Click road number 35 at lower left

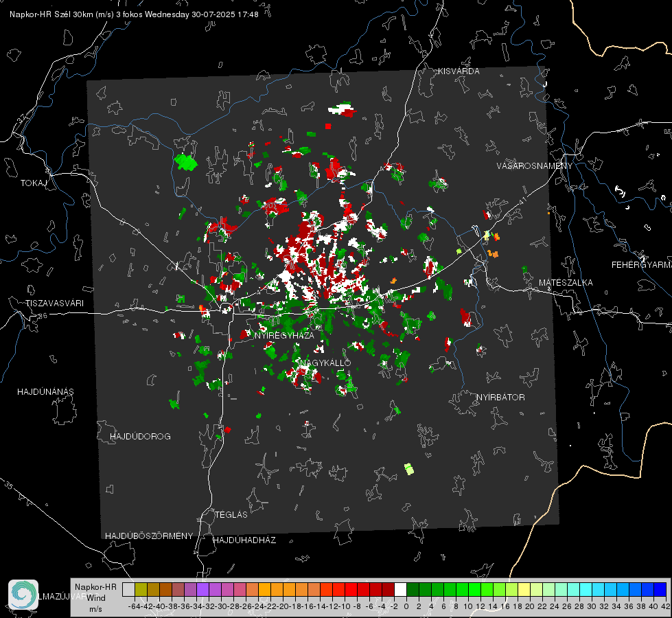point(9,486)
